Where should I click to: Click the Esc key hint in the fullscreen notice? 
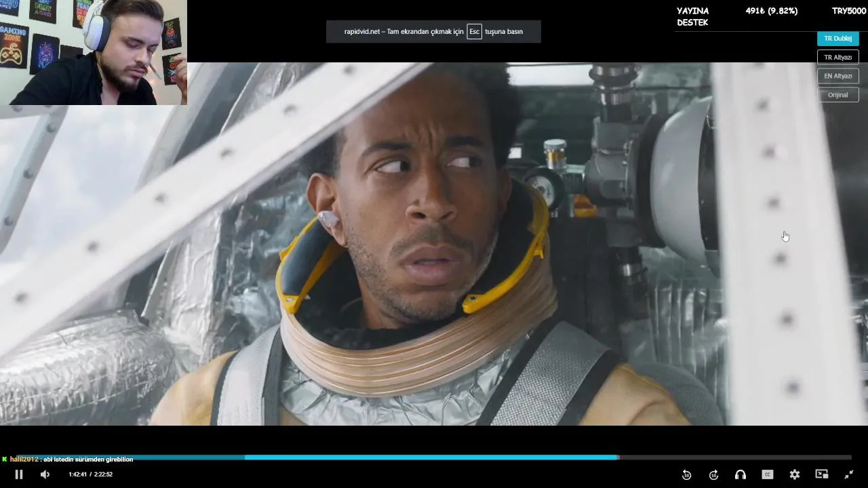tap(474, 32)
